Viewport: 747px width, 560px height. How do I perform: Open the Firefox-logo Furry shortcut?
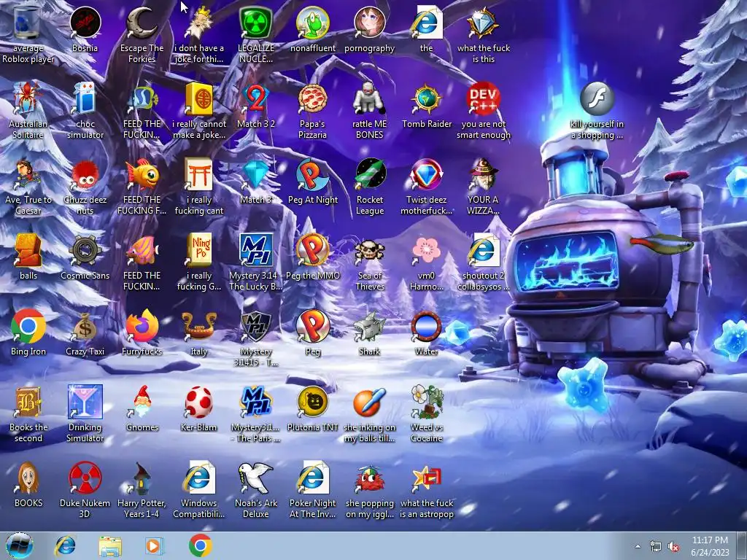tap(142, 326)
